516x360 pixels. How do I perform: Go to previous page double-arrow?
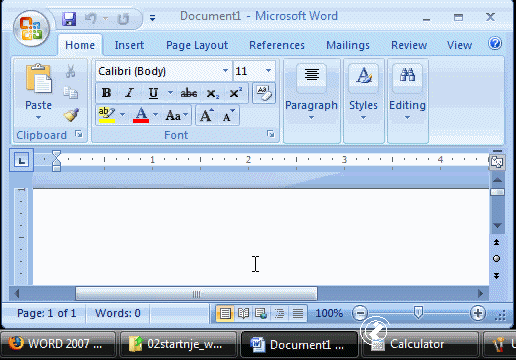[496, 242]
